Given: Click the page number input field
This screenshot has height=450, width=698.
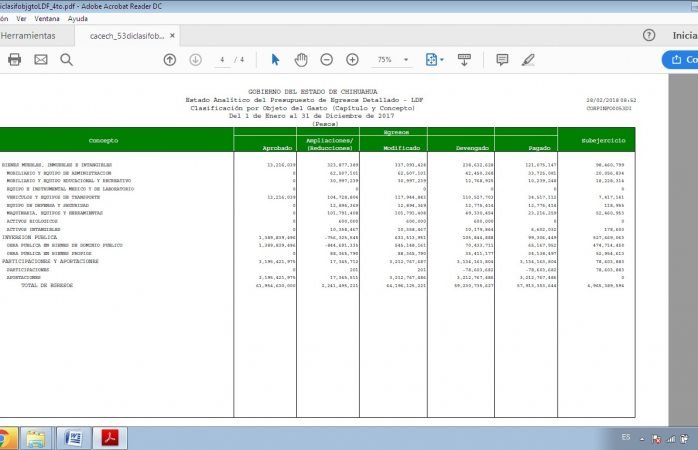Looking at the screenshot, I should click(221, 60).
